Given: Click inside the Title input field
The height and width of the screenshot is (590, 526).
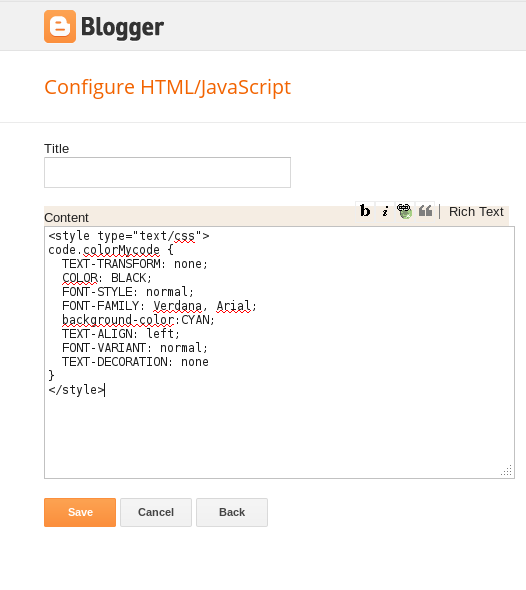Looking at the screenshot, I should [x=167, y=172].
